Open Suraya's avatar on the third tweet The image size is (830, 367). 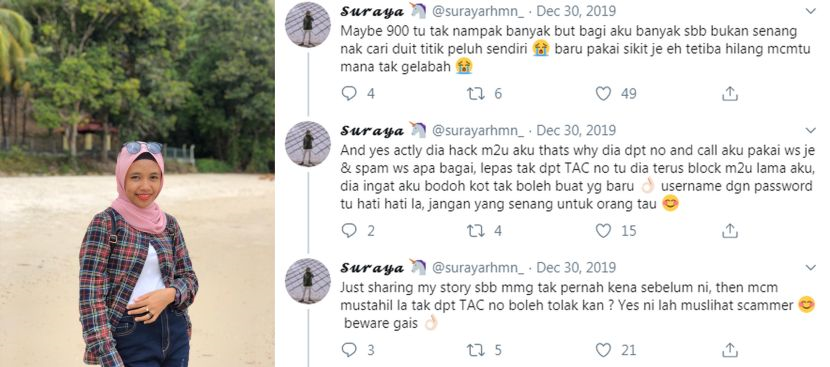tap(308, 281)
